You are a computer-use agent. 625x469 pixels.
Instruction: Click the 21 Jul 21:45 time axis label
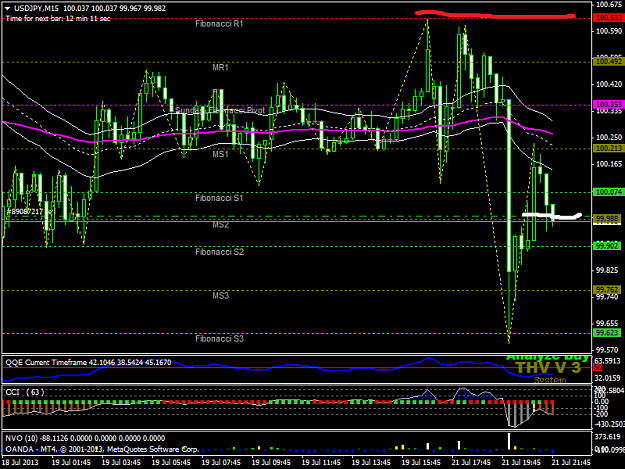pos(571,463)
